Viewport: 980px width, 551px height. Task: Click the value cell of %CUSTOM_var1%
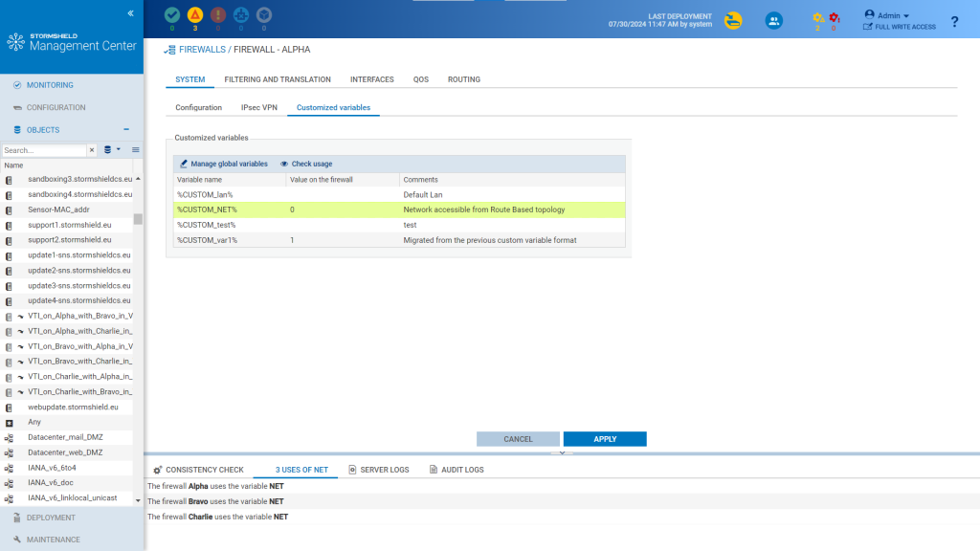coord(343,240)
